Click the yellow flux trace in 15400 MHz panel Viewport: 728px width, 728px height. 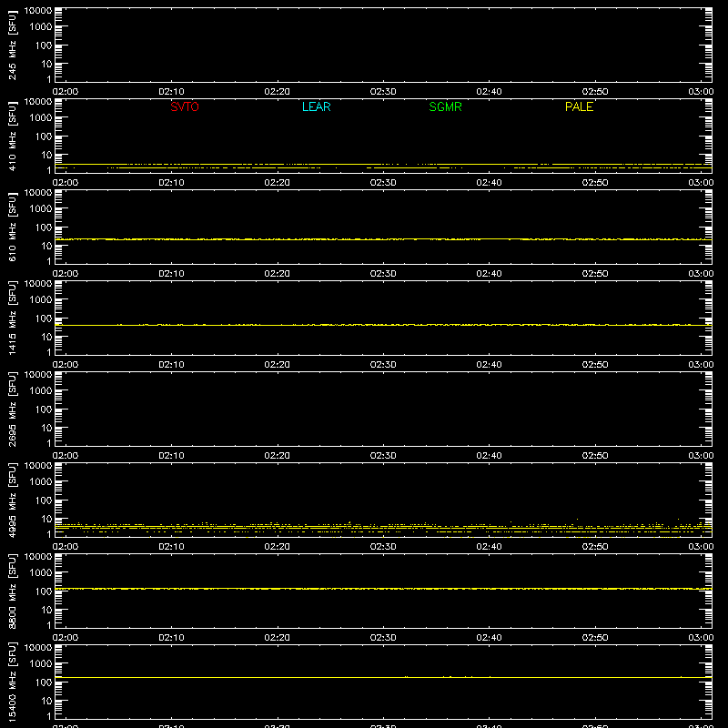click(383, 677)
